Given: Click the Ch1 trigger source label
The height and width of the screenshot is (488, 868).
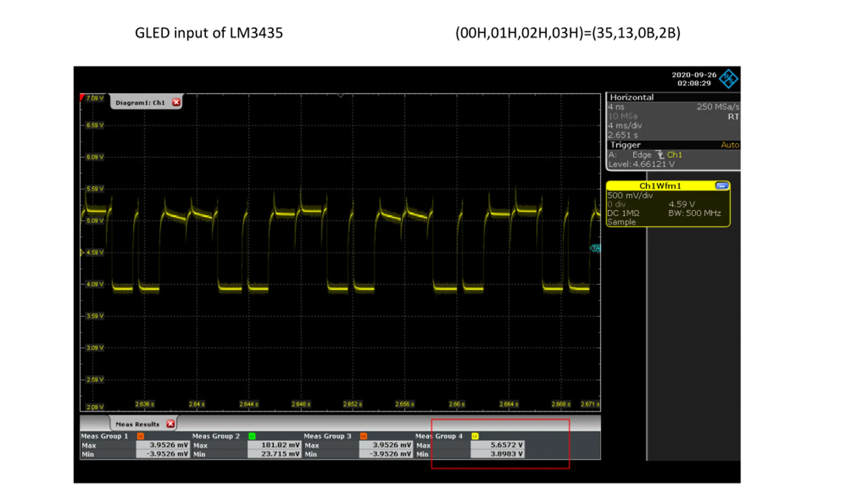Looking at the screenshot, I should coord(674,155).
